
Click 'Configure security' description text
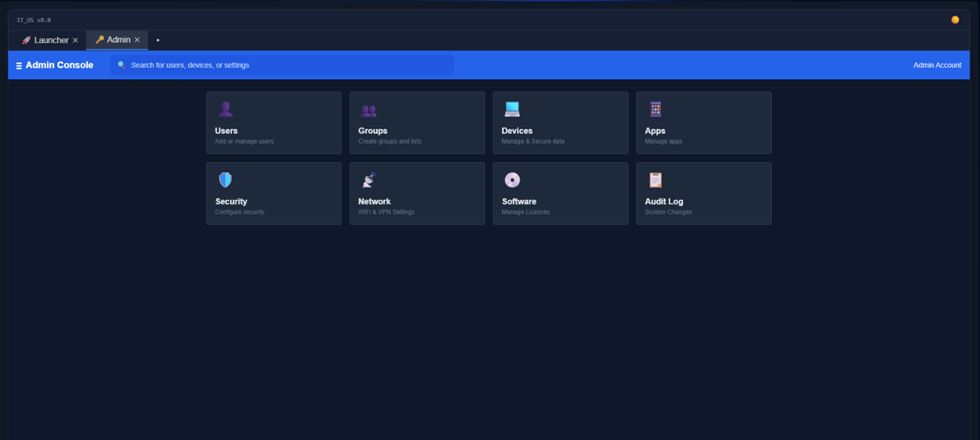(240, 212)
